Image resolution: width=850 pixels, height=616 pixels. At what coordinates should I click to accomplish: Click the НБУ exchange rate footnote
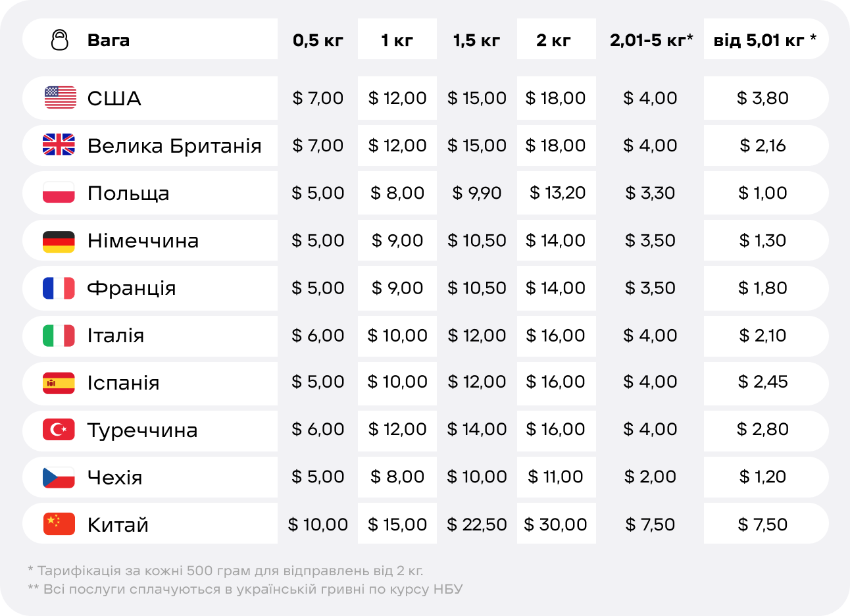pyautogui.click(x=245, y=589)
